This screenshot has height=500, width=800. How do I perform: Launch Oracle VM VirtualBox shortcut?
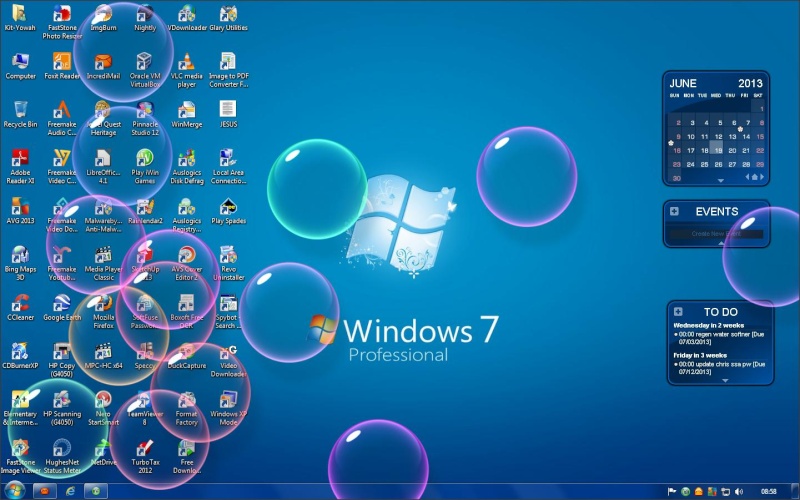(x=145, y=70)
